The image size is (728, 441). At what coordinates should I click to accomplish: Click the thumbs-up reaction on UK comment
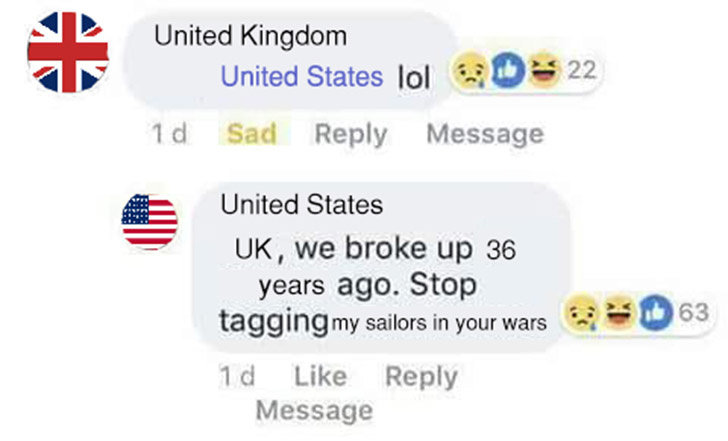tap(508, 70)
